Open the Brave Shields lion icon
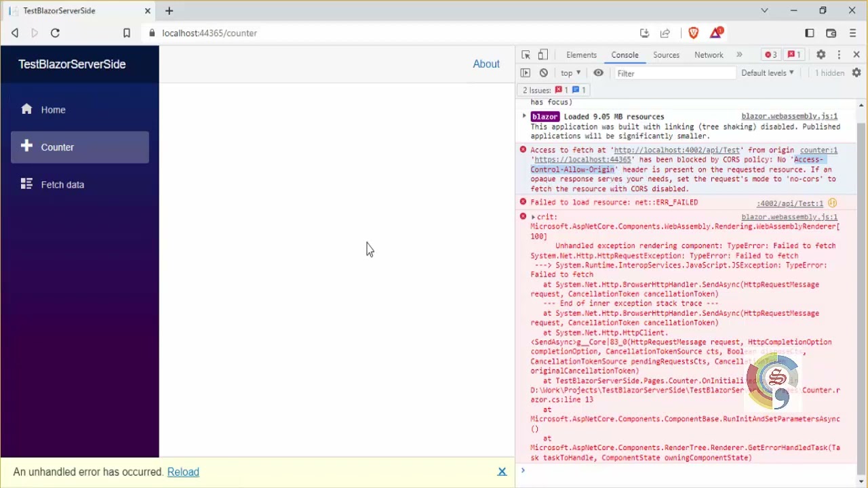 click(x=693, y=33)
